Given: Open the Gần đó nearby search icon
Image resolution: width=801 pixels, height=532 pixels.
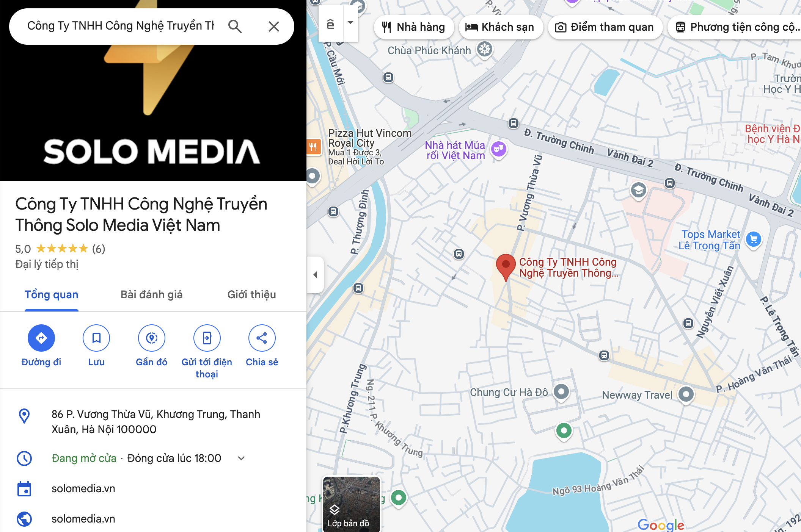Looking at the screenshot, I should point(152,338).
